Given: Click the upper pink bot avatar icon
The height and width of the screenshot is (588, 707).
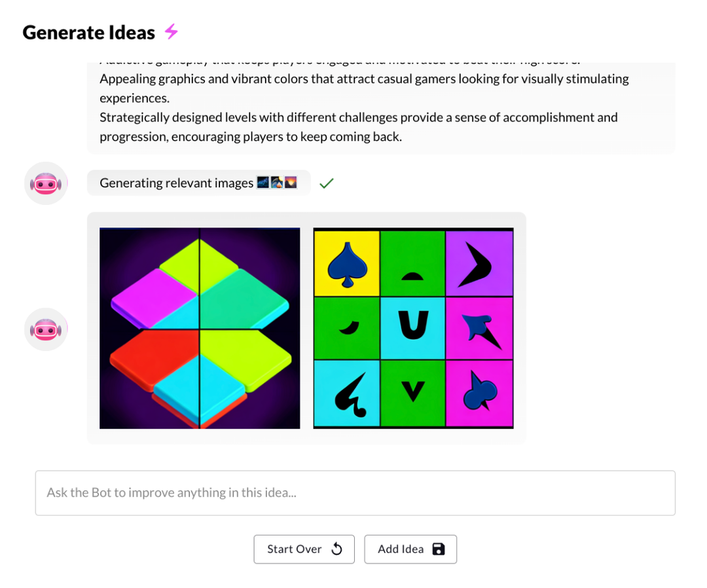Looking at the screenshot, I should [46, 183].
